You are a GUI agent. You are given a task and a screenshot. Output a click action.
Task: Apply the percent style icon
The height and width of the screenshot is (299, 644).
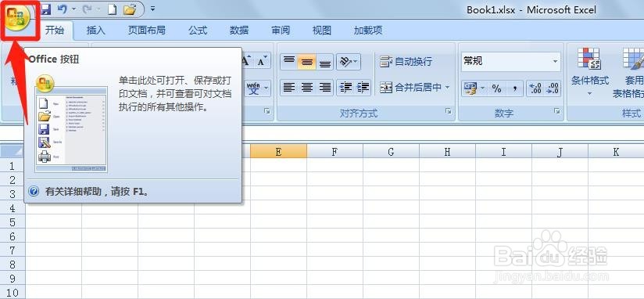496,88
